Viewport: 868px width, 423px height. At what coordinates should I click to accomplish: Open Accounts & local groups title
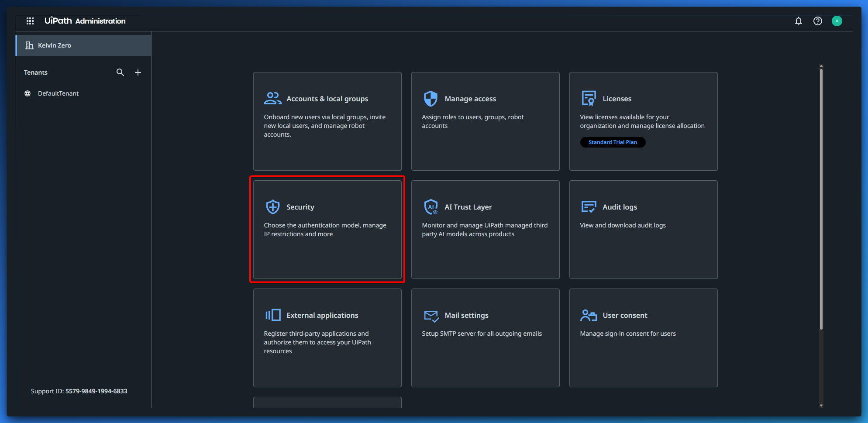coord(327,99)
